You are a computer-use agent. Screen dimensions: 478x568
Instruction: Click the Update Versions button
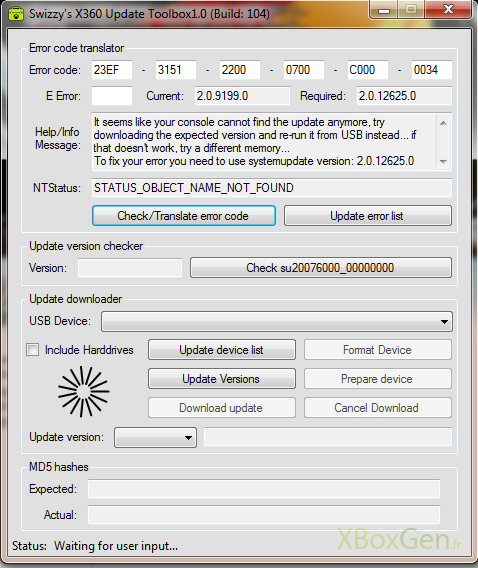click(222, 379)
